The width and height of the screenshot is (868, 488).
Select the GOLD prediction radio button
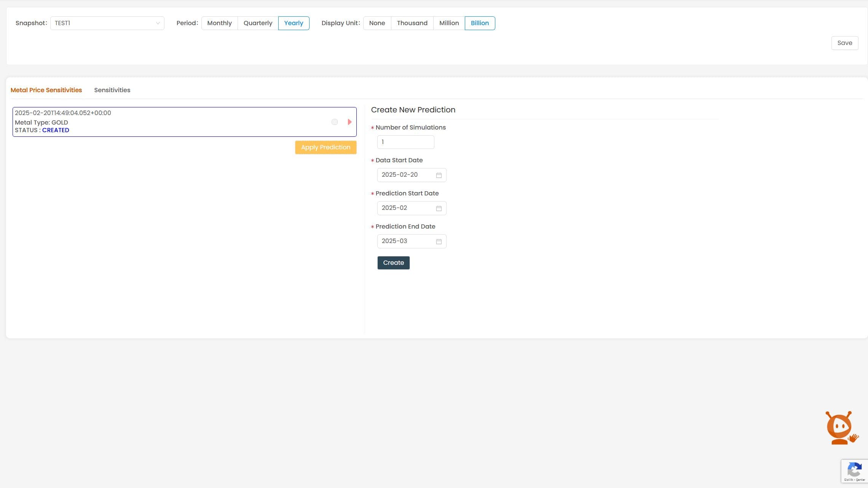coord(335,122)
